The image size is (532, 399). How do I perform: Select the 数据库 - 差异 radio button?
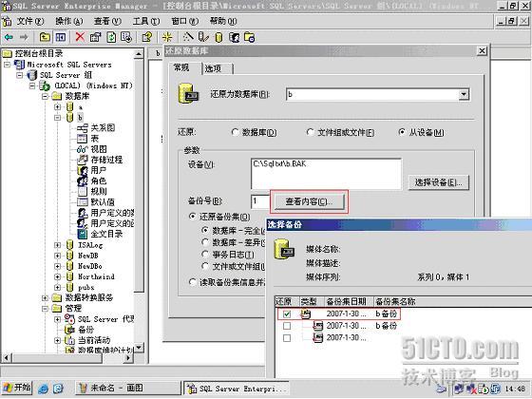point(205,242)
